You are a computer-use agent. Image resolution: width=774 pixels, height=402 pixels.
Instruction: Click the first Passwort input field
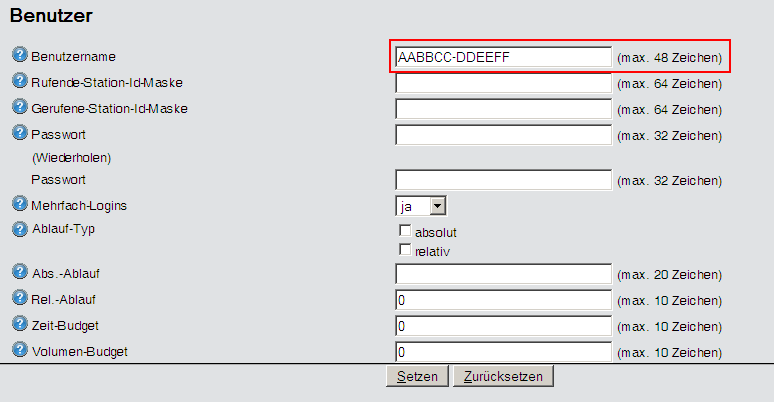pos(503,134)
